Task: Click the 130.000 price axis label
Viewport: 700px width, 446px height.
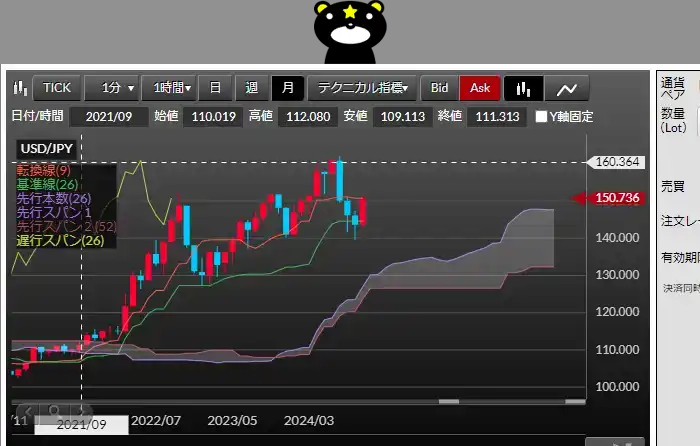Action: [x=617, y=275]
